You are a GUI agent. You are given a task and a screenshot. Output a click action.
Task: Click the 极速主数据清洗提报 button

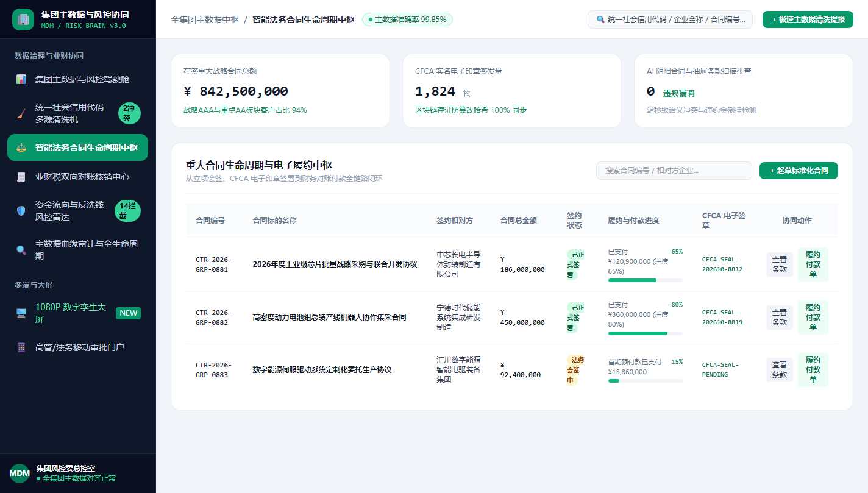pos(808,20)
